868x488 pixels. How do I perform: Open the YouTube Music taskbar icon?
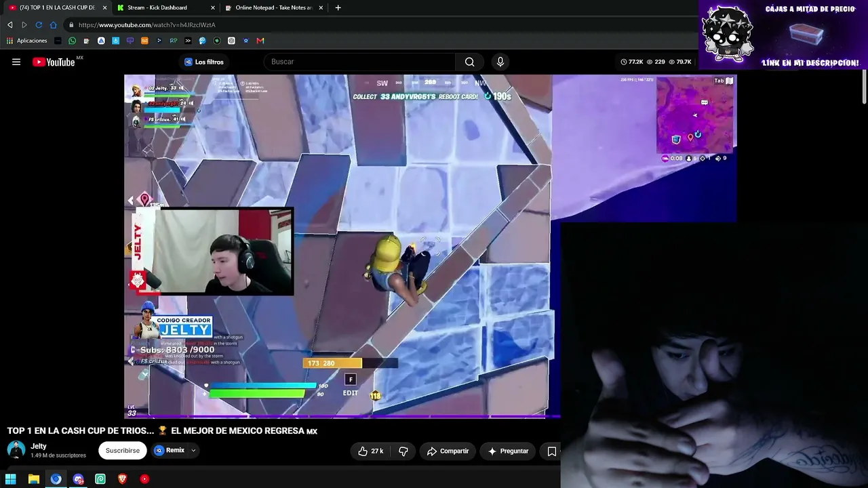click(144, 479)
